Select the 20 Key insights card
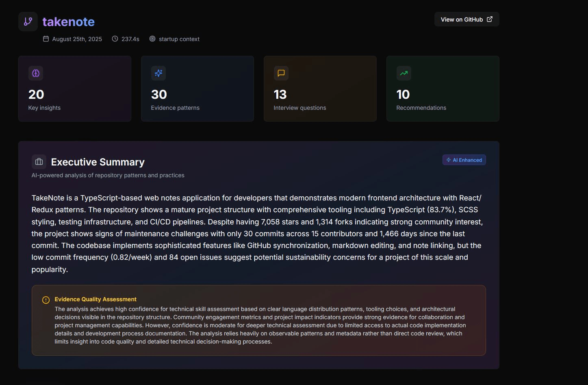The height and width of the screenshot is (385, 588). point(75,89)
